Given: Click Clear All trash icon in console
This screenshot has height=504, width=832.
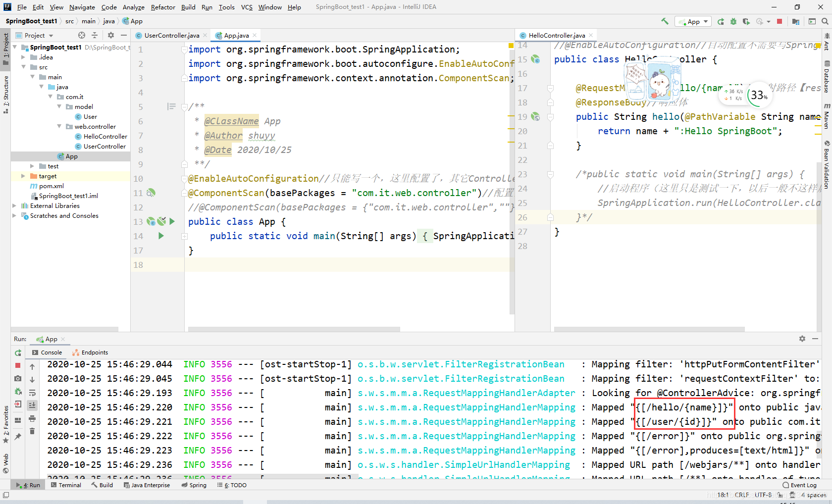Looking at the screenshot, I should coord(32,431).
